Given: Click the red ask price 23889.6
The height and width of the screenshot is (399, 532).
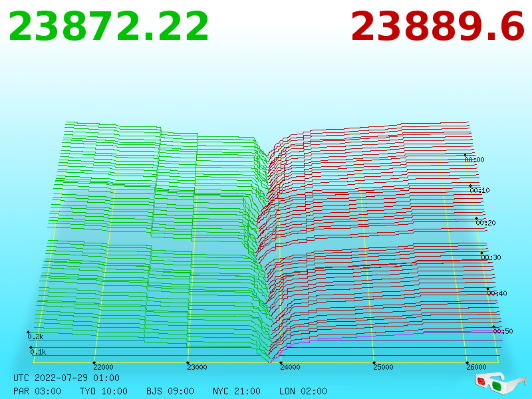Looking at the screenshot, I should pos(438,27).
